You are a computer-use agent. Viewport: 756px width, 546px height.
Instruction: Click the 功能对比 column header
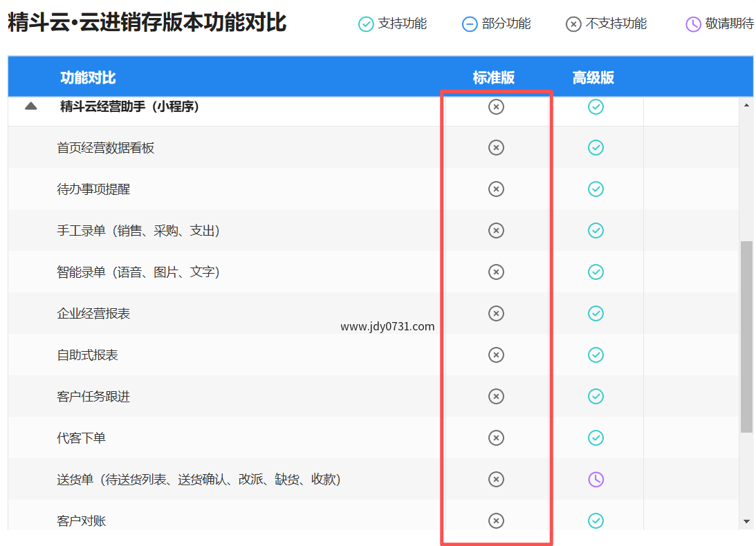88,77
